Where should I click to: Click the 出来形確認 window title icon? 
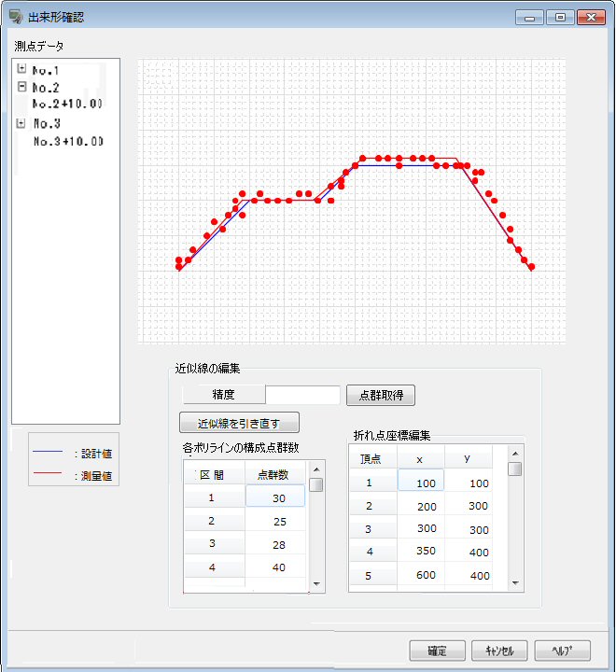[x=16, y=17]
